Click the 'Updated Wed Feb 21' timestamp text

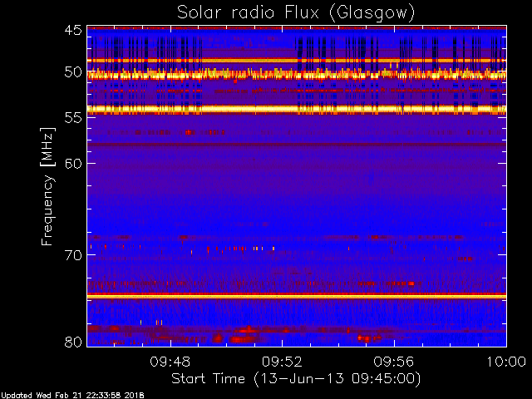[x=72, y=396]
